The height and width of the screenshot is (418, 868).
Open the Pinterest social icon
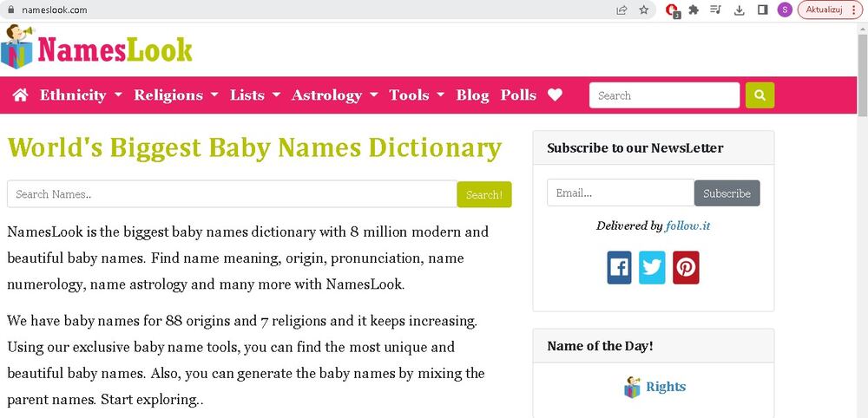click(x=686, y=268)
